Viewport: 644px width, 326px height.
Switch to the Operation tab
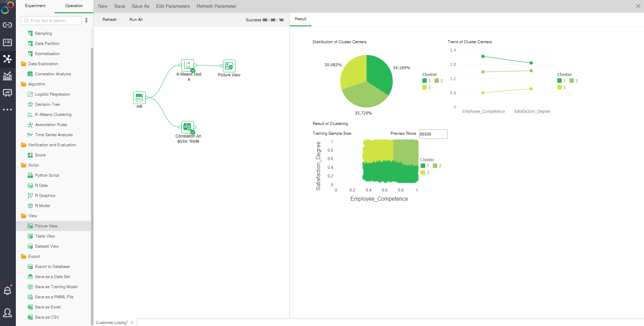(x=74, y=6)
